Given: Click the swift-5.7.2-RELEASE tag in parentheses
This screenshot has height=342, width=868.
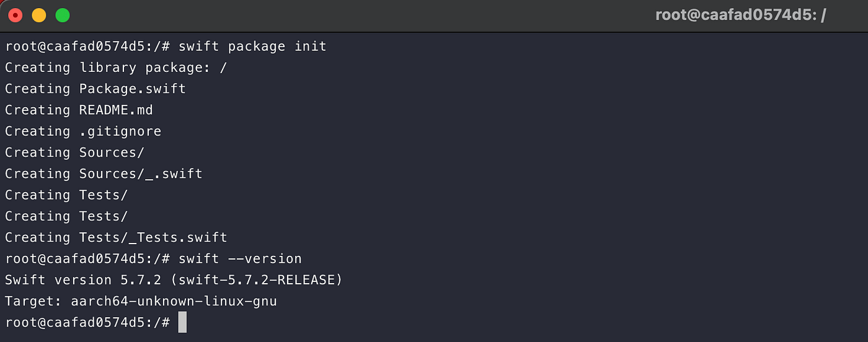Looking at the screenshot, I should coord(256,279).
